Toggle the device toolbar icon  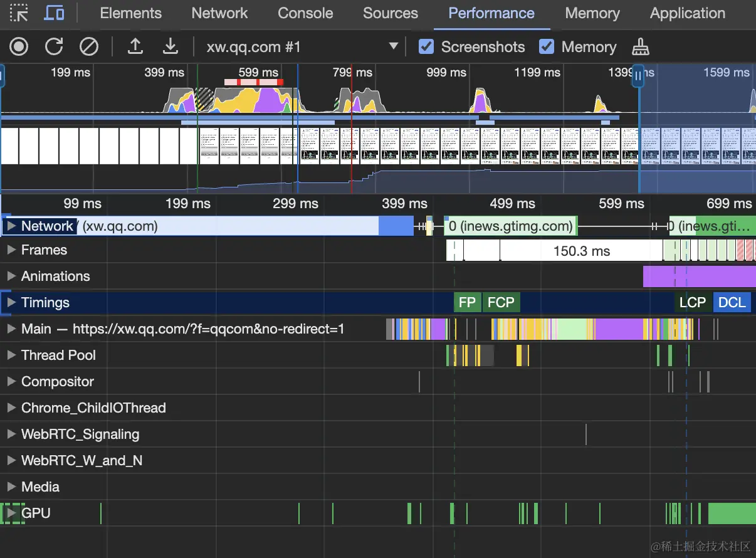pos(55,13)
